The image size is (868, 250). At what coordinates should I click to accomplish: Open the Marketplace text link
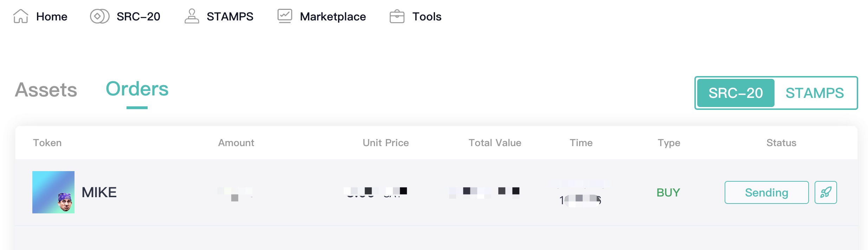click(x=333, y=17)
